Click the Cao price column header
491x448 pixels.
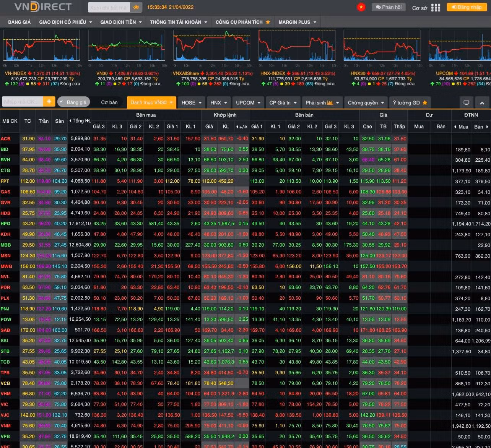click(367, 127)
